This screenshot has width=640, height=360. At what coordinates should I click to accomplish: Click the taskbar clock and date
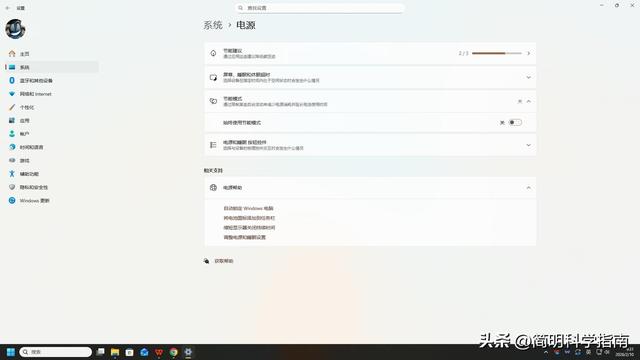tap(625, 352)
